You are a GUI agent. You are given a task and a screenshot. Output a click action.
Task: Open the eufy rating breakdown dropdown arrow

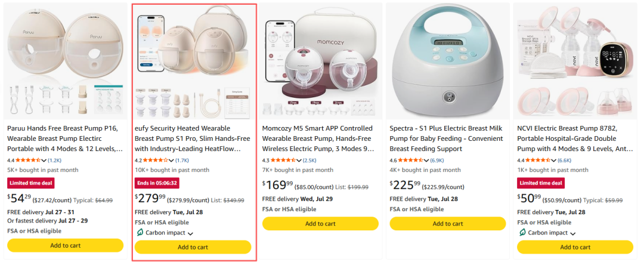pos(171,161)
